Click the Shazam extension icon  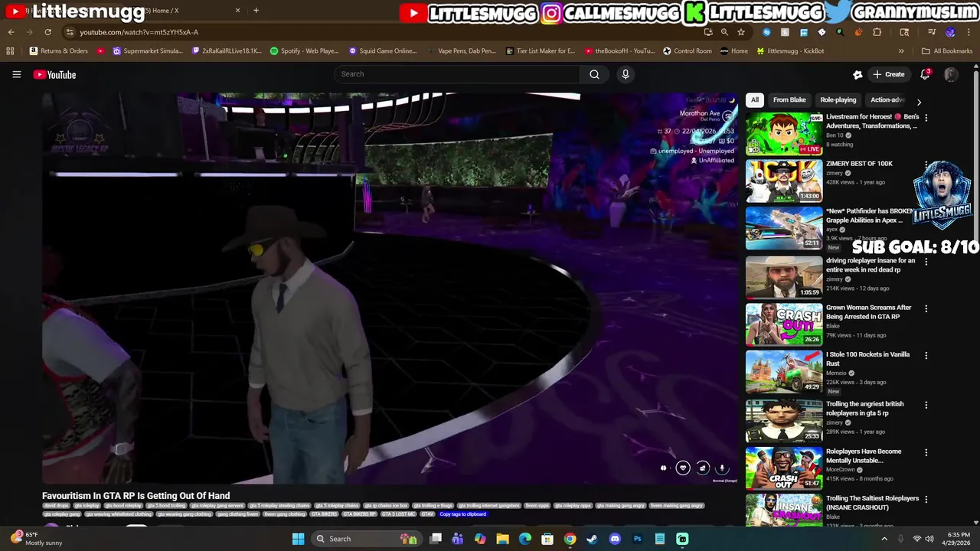(766, 32)
